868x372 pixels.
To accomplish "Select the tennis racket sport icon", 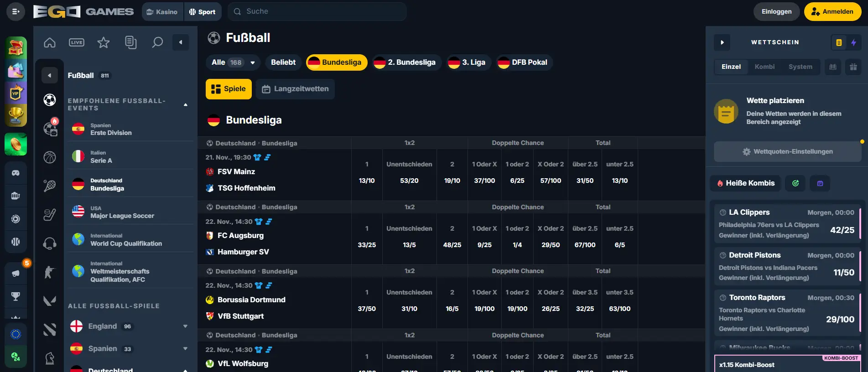I will click(x=50, y=186).
